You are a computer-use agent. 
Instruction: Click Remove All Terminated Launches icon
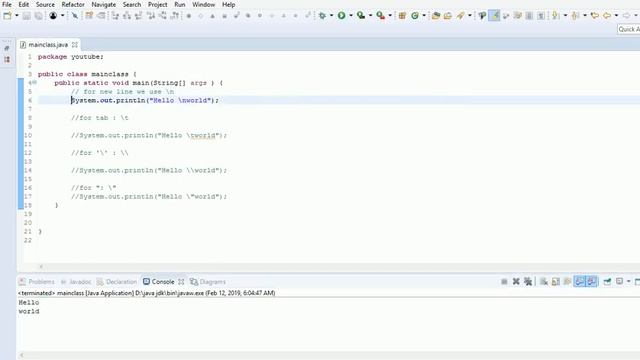[528, 282]
